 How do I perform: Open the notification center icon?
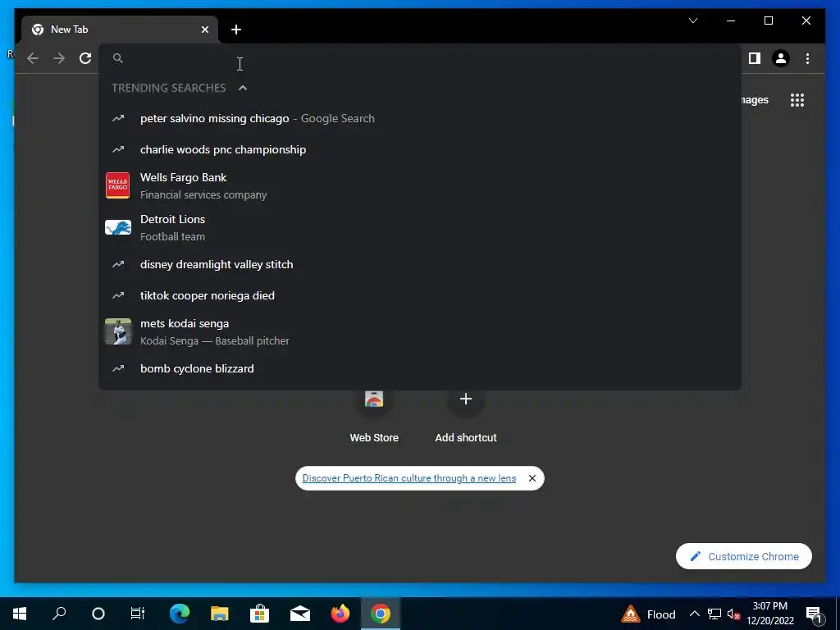coord(814,614)
